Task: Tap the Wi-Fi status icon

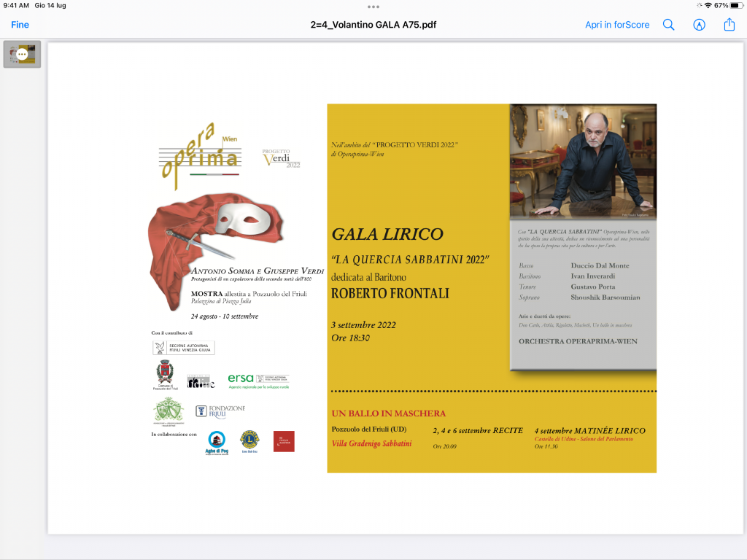Action: [x=708, y=6]
